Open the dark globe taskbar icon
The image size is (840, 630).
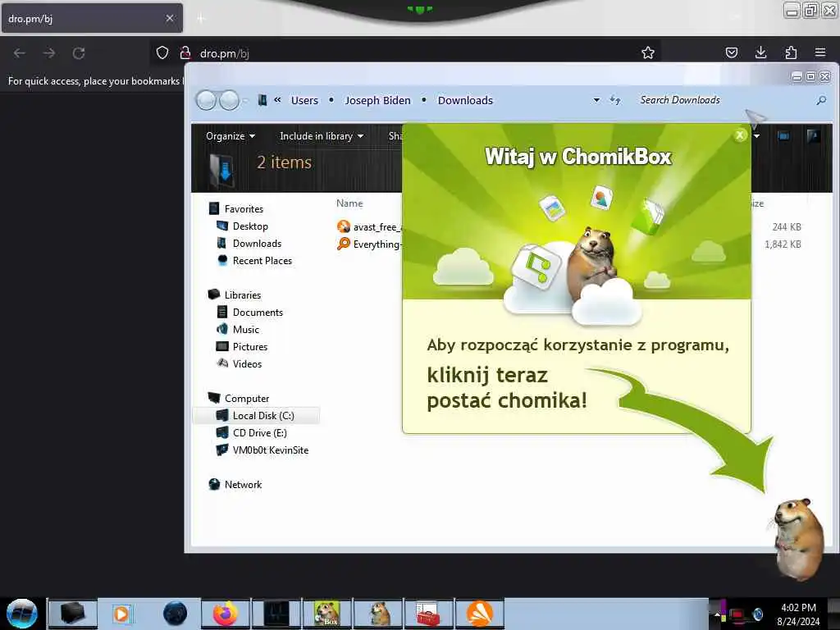[x=175, y=614]
